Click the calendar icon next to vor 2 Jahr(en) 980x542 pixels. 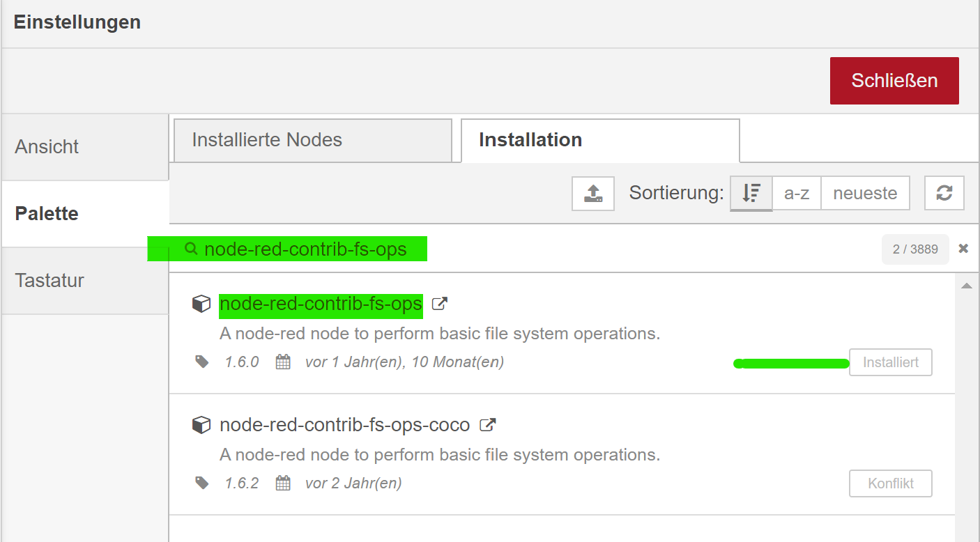coord(283,483)
